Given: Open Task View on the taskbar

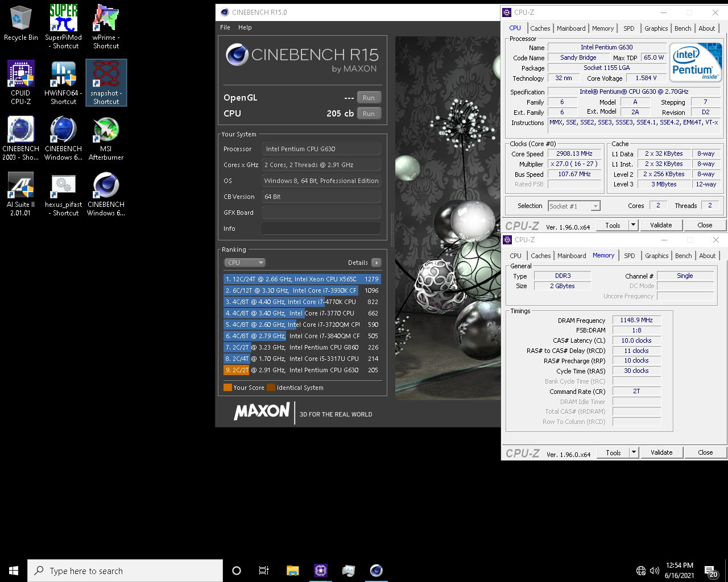Looking at the screenshot, I should 264,571.
